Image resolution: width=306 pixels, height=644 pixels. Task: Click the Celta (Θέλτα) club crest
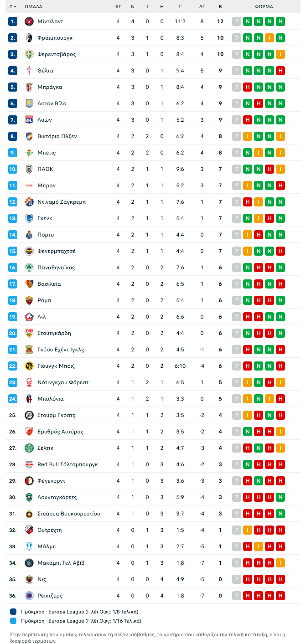point(29,71)
